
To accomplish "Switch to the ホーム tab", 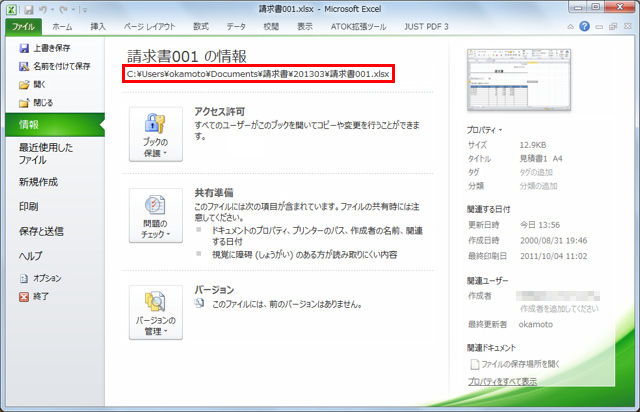I will tap(62, 27).
